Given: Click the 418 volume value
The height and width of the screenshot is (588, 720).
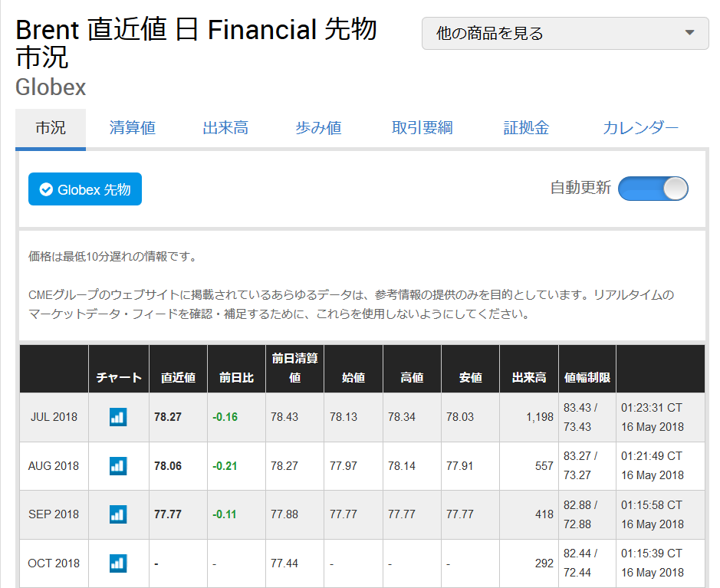Looking at the screenshot, I should coord(544,514).
